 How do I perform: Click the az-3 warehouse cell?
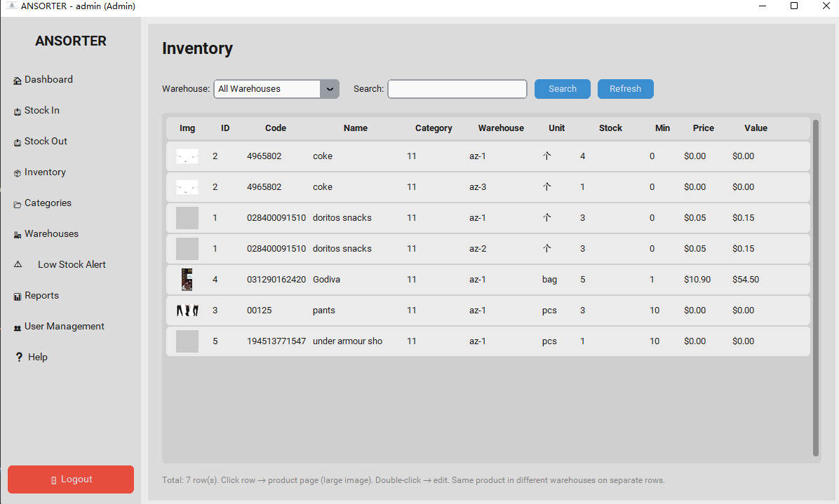478,187
